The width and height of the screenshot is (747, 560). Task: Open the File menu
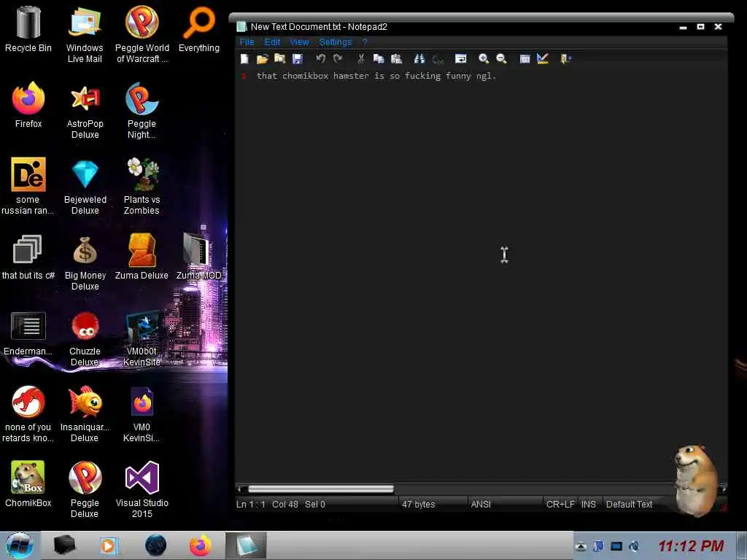coord(247,42)
